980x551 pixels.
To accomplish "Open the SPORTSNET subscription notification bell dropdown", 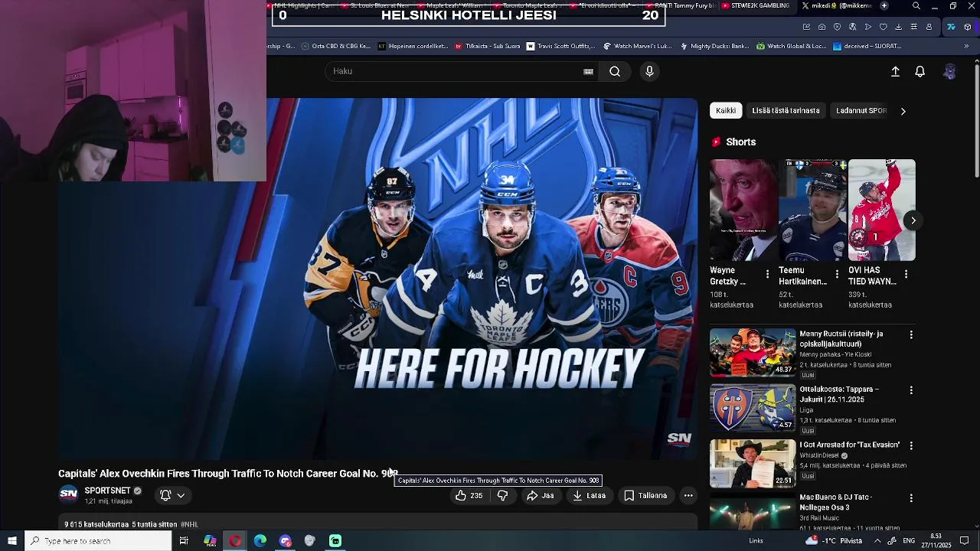I will (x=172, y=496).
